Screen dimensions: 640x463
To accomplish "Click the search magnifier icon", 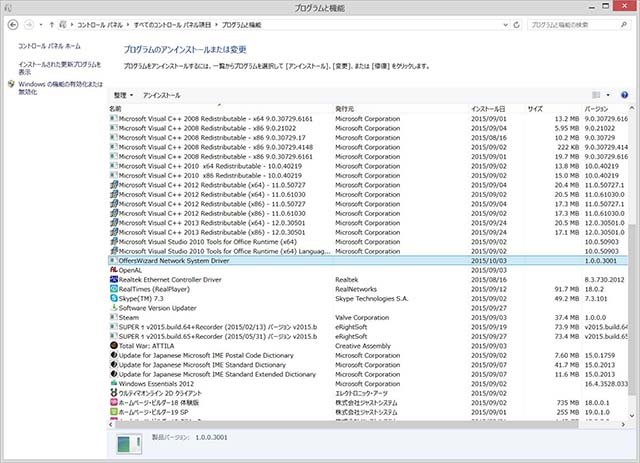I will 624,25.
